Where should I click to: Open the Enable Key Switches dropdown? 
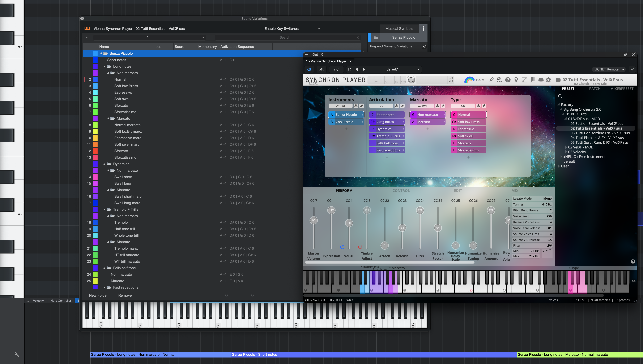292,29
